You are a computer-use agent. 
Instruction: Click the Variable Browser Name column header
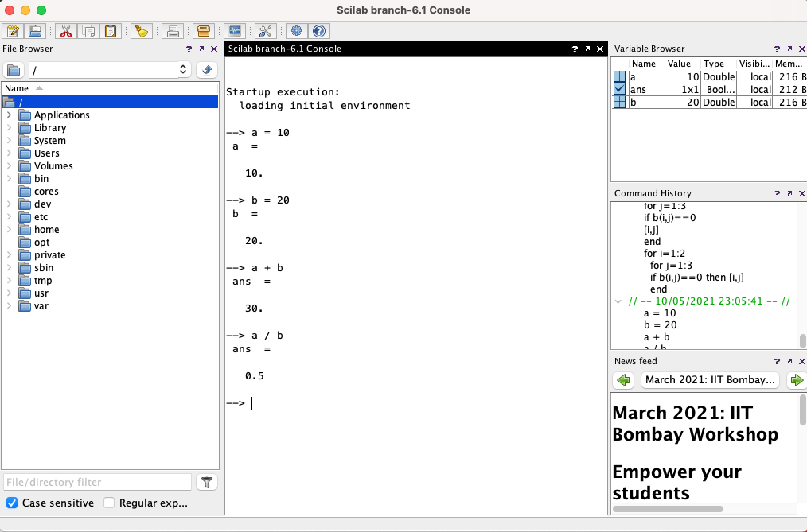(x=646, y=64)
